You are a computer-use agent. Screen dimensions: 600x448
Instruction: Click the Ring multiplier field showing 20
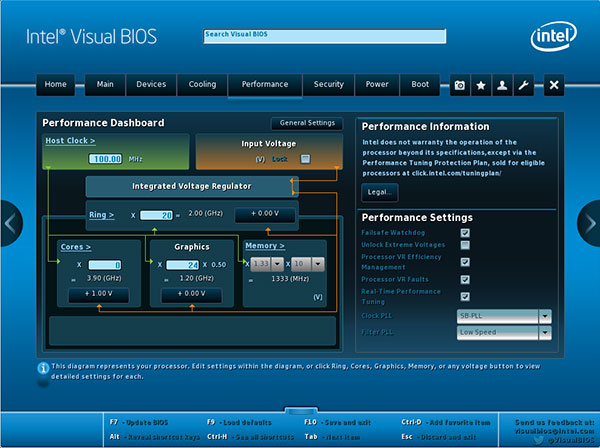point(157,215)
